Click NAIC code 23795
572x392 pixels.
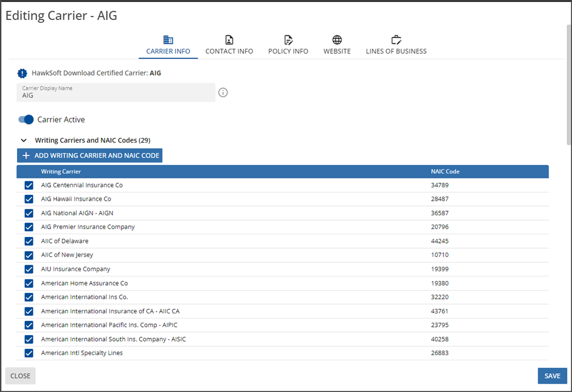pos(439,325)
